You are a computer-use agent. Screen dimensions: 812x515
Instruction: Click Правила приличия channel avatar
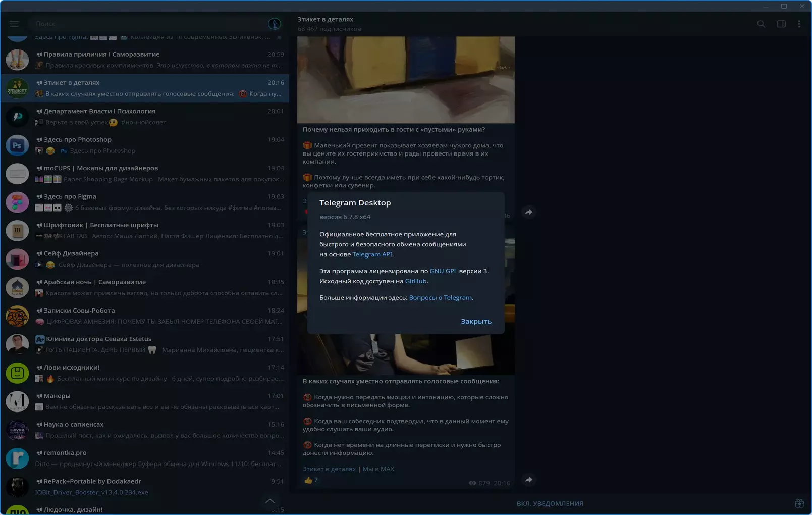[x=17, y=60]
